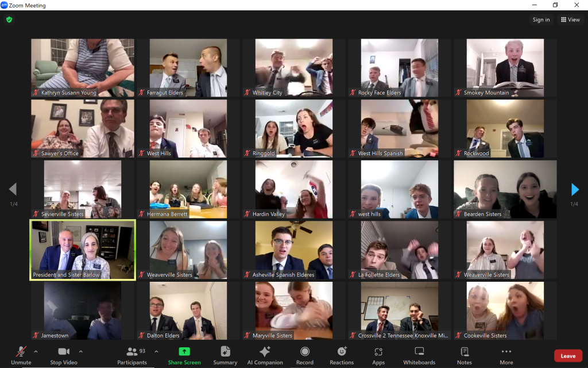This screenshot has height=368, width=588.
Task: Open meeting Notes
Action: (x=465, y=355)
